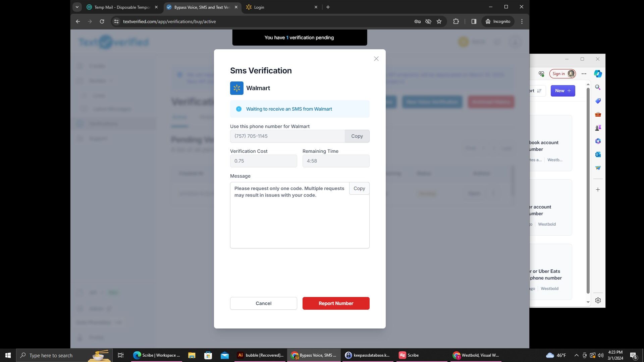Open the Chrome three-dot menu
This screenshot has height=362, width=644.
522,21
